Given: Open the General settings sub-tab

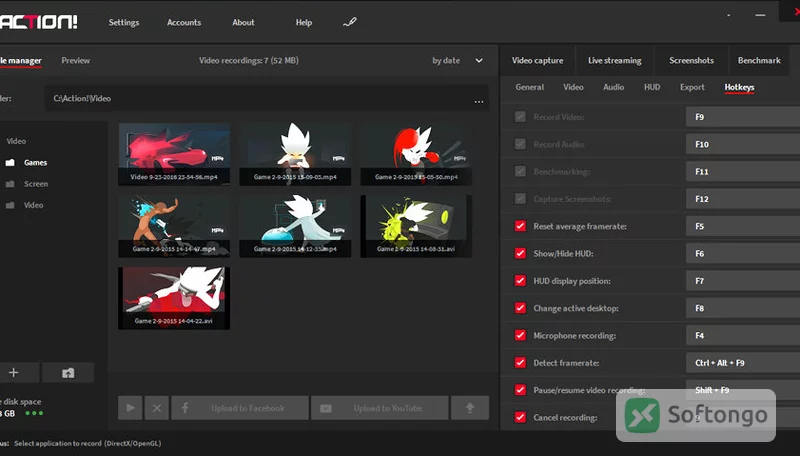Looking at the screenshot, I should 530,87.
